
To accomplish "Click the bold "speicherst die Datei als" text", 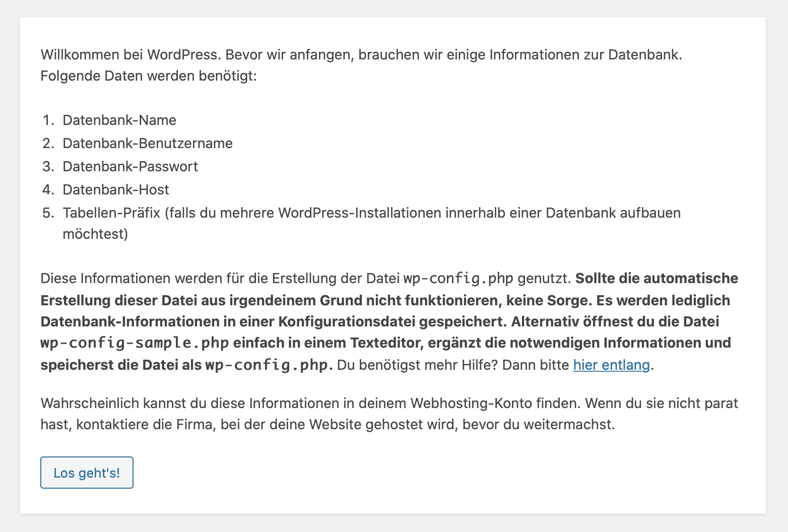I will 121,365.
